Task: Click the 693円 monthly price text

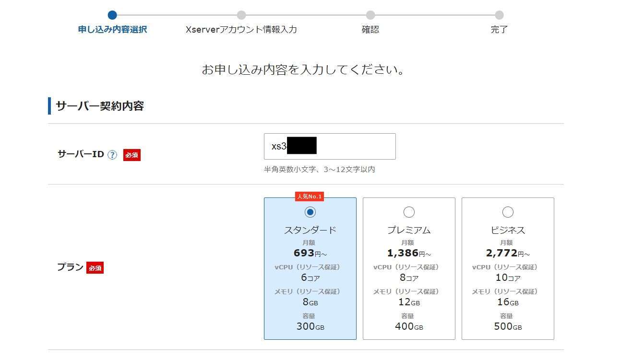Action: coord(310,253)
